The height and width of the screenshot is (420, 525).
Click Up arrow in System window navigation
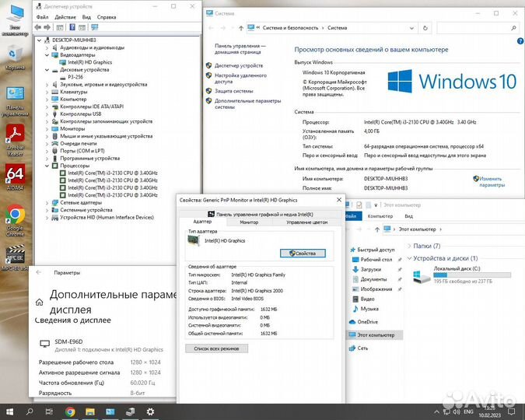(241, 28)
